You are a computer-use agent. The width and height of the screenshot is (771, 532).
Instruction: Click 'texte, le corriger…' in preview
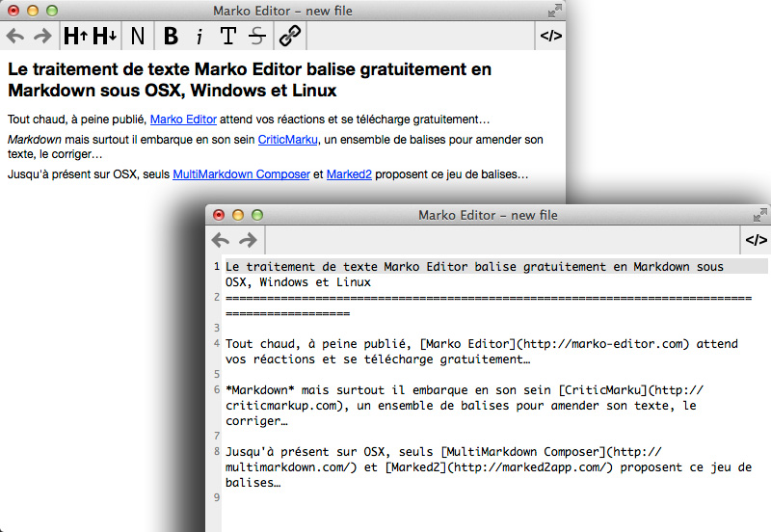coord(55,154)
